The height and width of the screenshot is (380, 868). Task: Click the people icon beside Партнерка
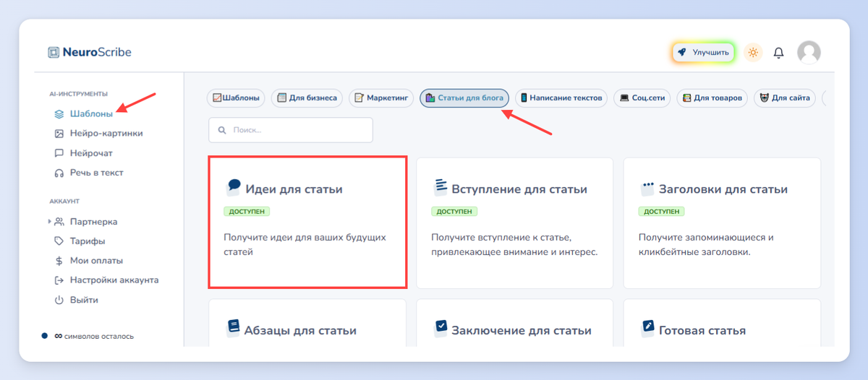click(60, 222)
